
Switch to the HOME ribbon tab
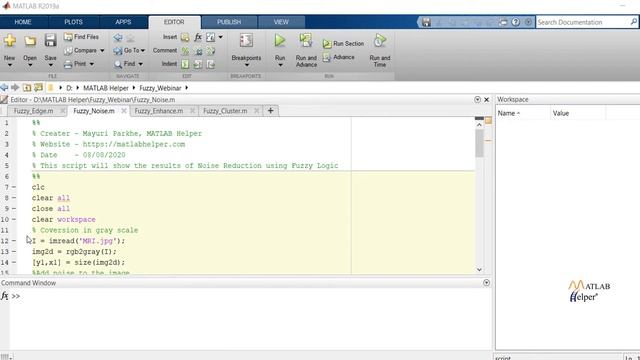pos(23,22)
